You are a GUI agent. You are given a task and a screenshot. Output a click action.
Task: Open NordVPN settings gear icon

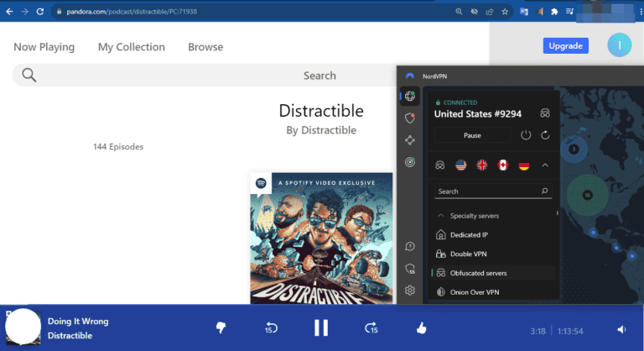pos(410,291)
